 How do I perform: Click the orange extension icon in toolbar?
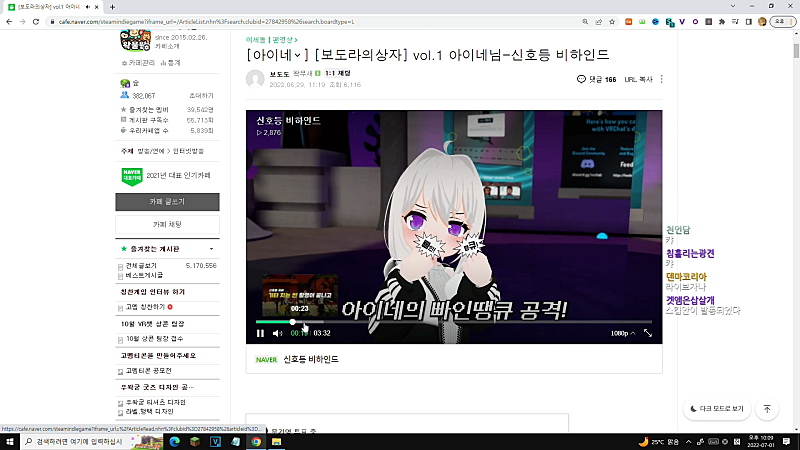click(629, 22)
